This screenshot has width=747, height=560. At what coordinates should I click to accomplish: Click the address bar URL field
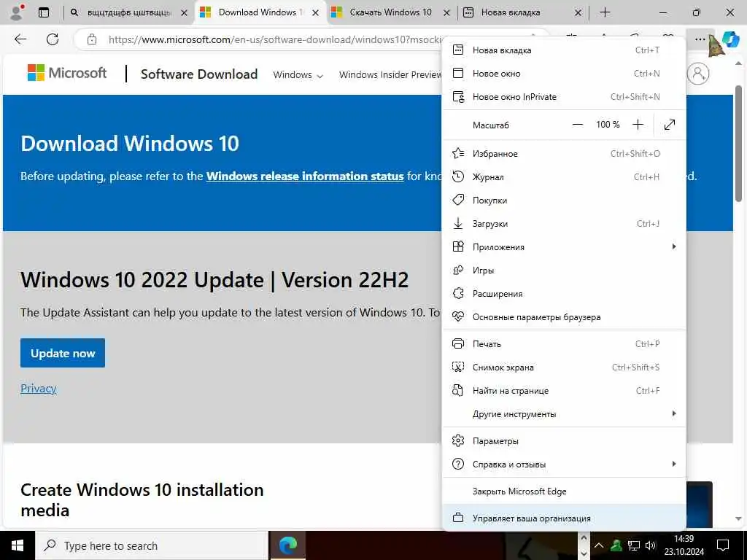pyautogui.click(x=275, y=39)
